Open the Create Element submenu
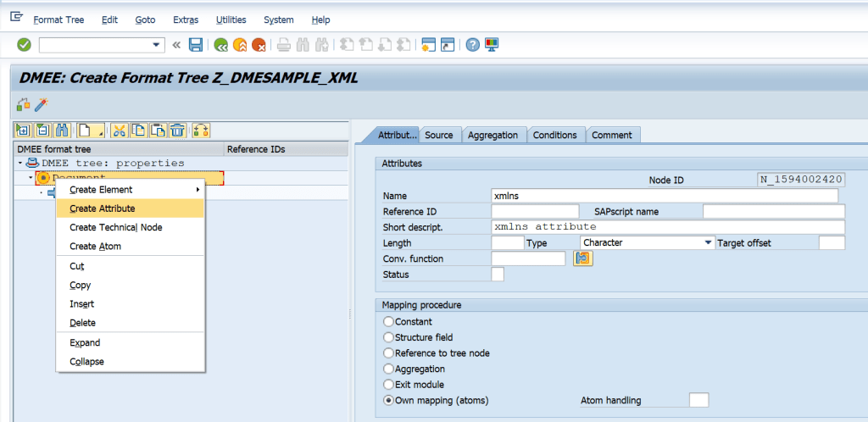 [x=131, y=190]
